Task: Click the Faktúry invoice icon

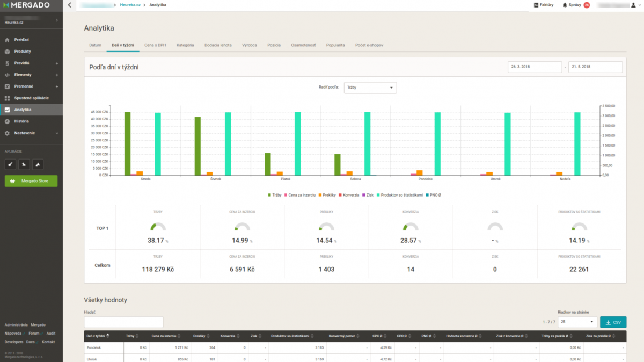Action: coord(536,5)
